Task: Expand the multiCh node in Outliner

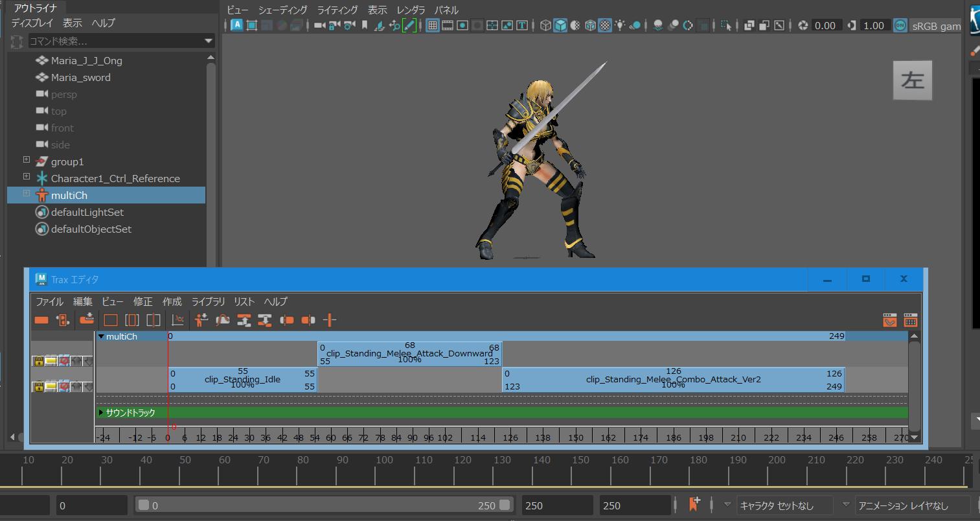Action: click(x=26, y=193)
